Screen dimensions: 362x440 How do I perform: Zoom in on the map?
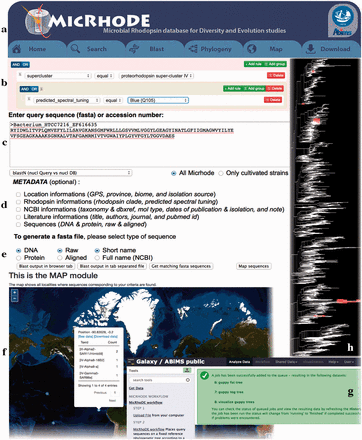pyautogui.click(x=14, y=292)
